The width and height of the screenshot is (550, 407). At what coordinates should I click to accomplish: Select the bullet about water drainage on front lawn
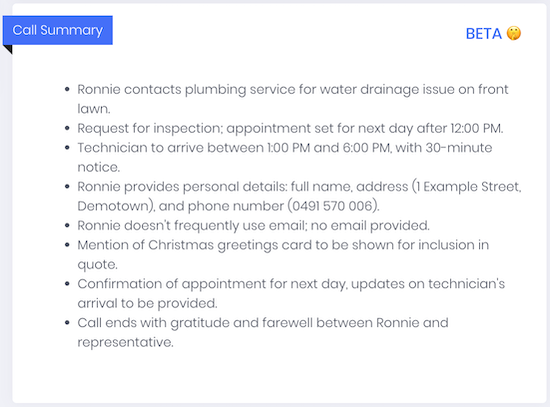[x=293, y=99]
